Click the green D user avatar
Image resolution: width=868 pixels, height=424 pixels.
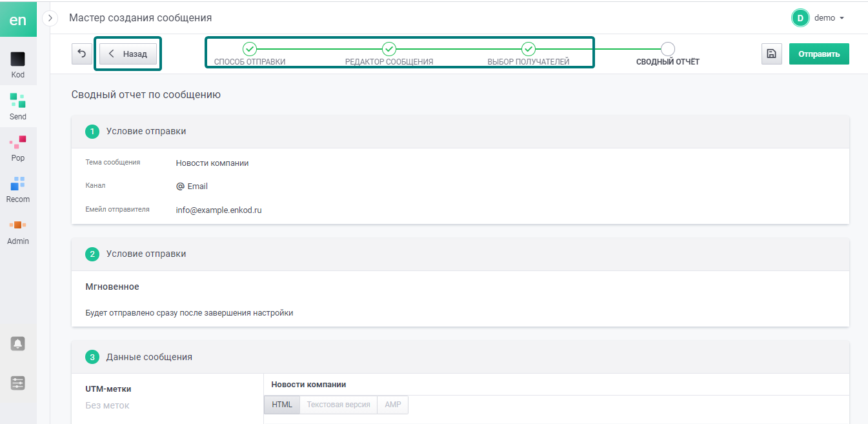tap(800, 18)
